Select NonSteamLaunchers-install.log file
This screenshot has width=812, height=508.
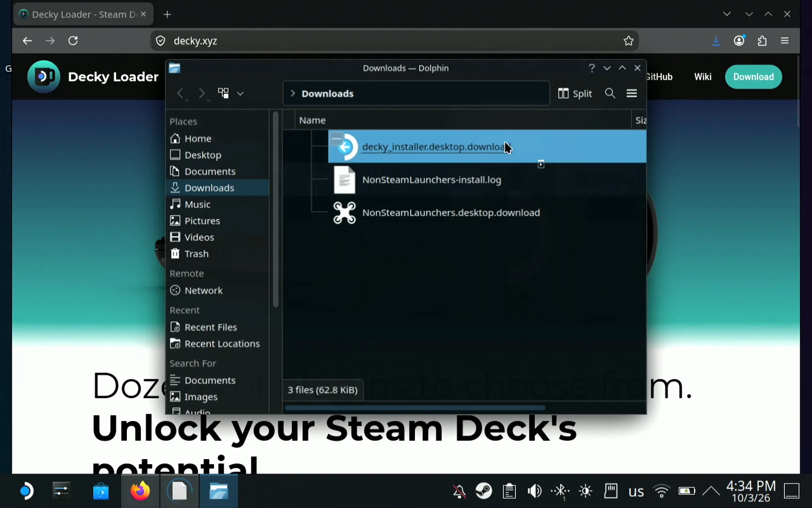(431, 180)
